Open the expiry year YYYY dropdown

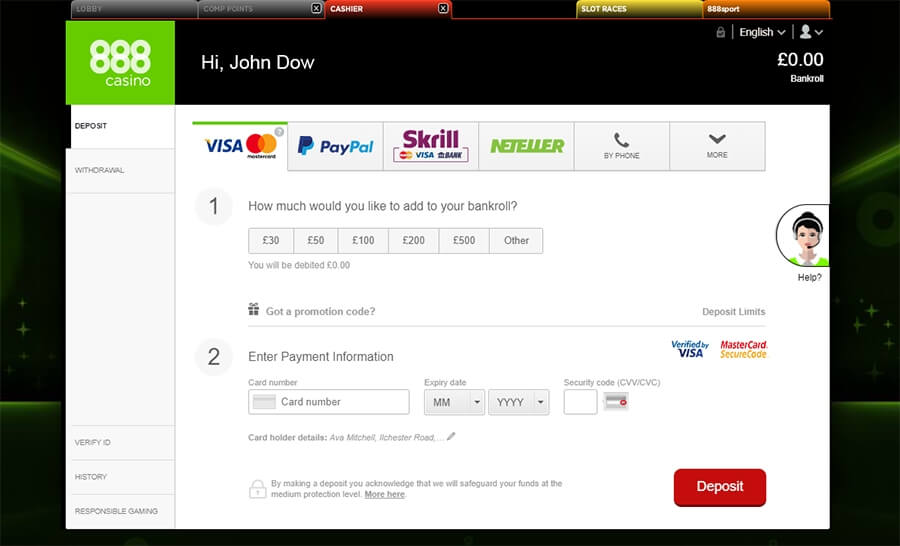pos(519,402)
